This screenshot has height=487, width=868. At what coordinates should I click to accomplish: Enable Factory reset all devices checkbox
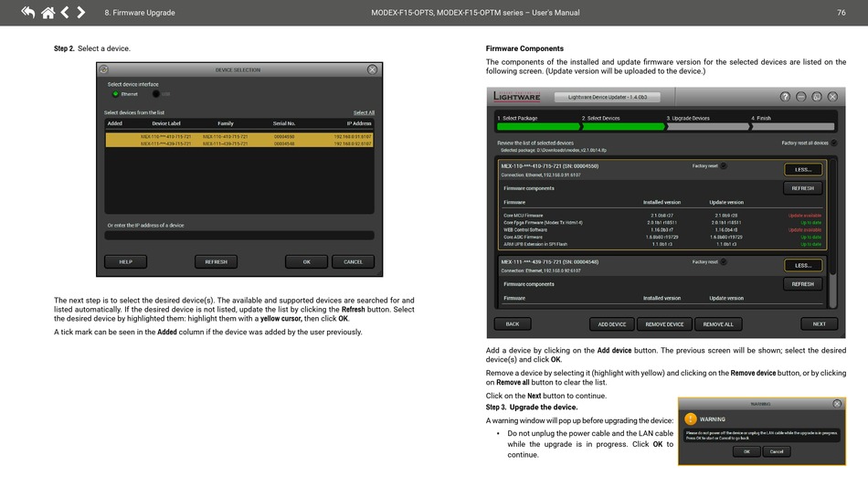pos(833,143)
